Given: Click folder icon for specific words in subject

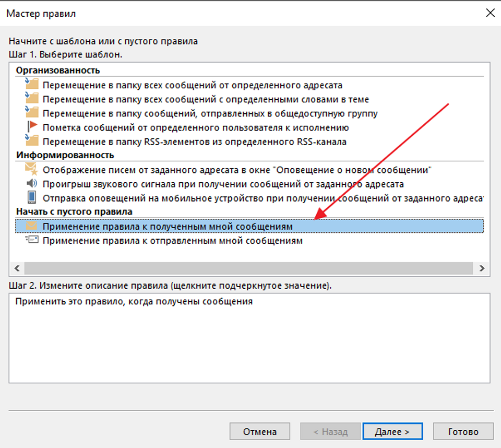Looking at the screenshot, I should pos(32,98).
